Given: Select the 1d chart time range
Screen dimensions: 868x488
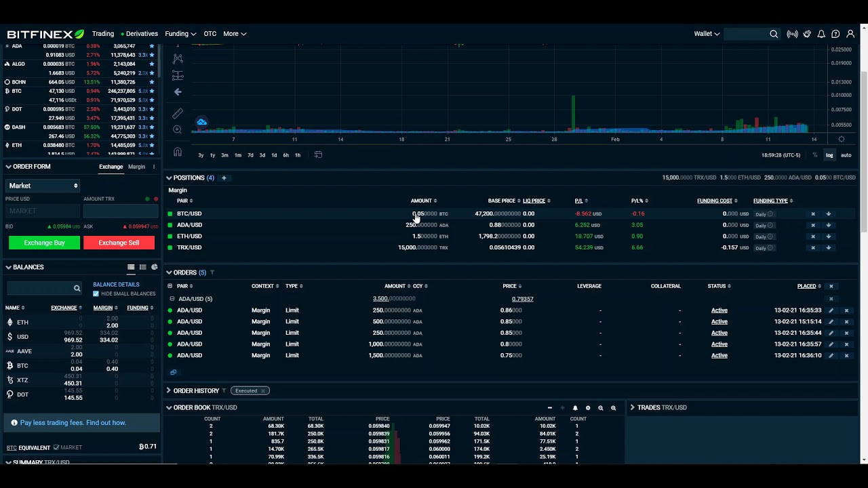Looking at the screenshot, I should click(x=274, y=155).
